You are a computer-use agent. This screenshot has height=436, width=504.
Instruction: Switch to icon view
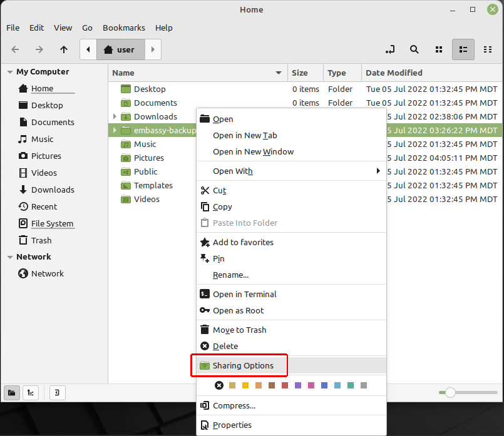click(x=439, y=49)
